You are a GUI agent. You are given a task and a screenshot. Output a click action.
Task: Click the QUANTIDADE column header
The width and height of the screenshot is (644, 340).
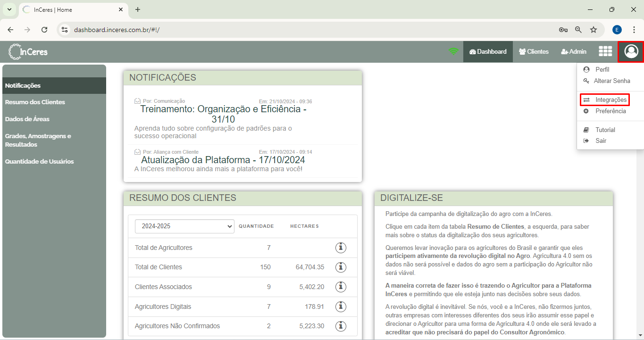(256, 226)
